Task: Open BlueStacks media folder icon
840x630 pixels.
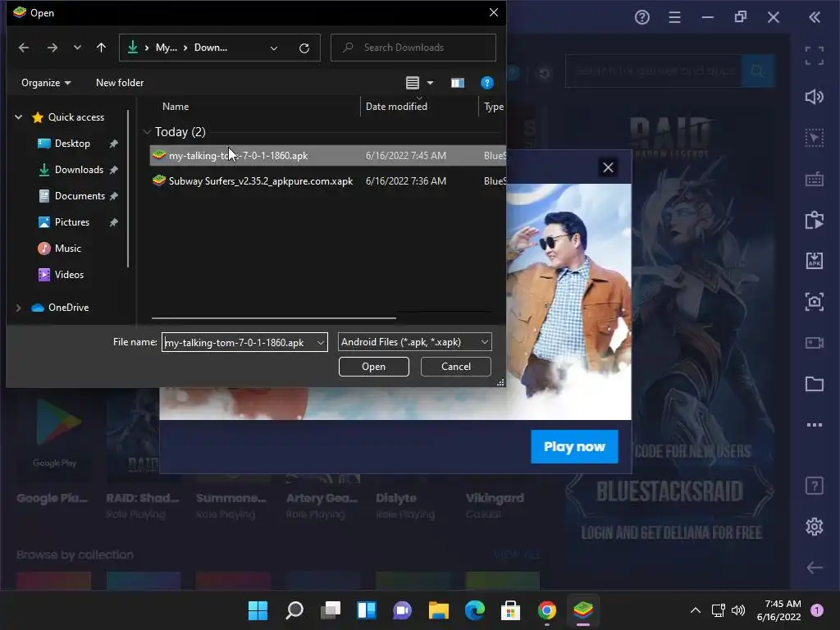Action: (814, 384)
